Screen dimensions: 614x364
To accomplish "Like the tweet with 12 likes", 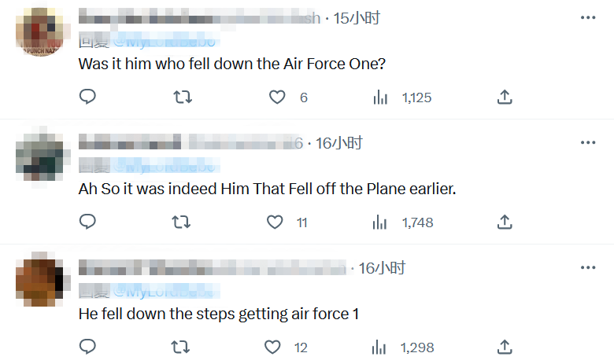I will click(272, 347).
